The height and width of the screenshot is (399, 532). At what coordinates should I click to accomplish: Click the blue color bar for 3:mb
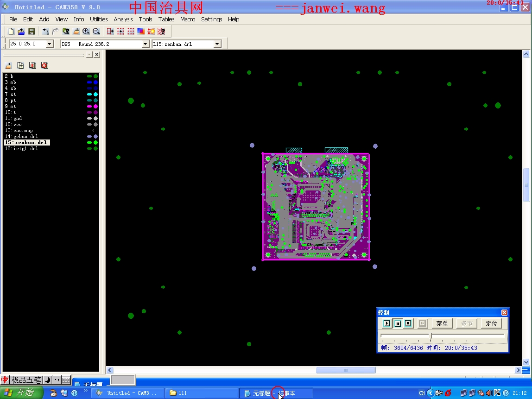(89, 82)
